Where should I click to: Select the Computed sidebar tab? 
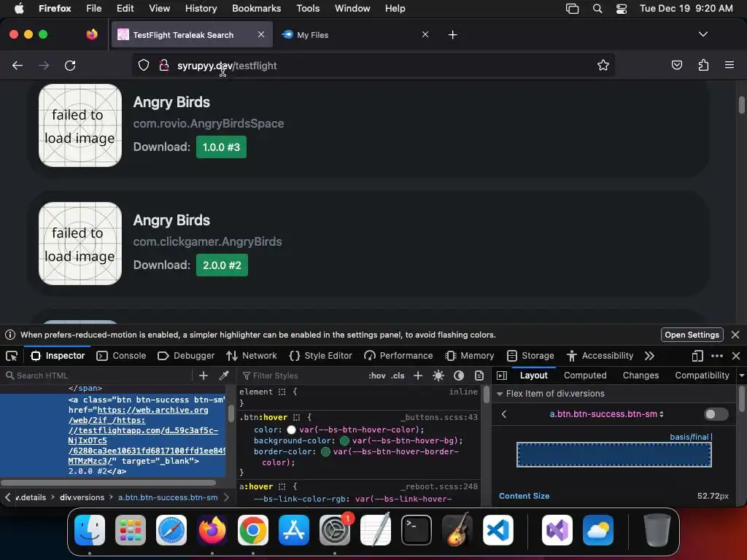click(585, 376)
